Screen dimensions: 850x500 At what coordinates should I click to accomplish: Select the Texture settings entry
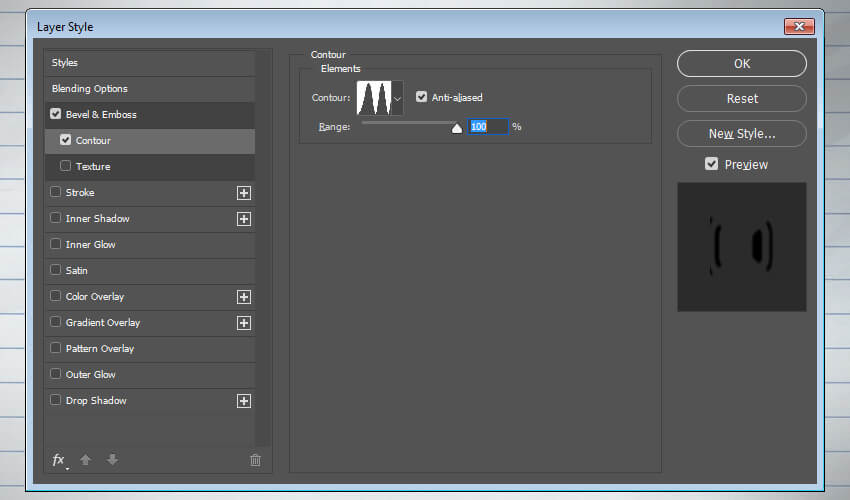[93, 167]
